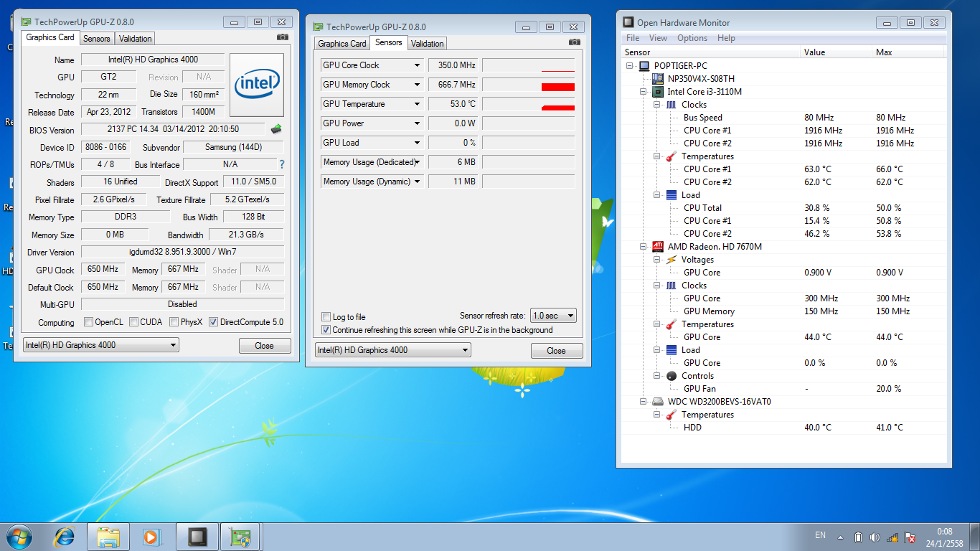Open the GPU Memory Clock sensor dropdown
The image size is (980, 551).
click(x=417, y=85)
